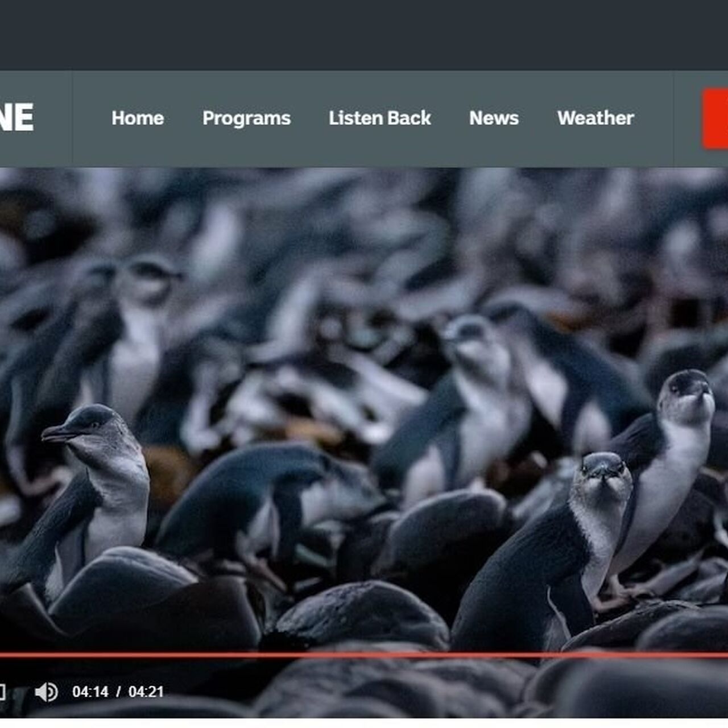Open the Home page

[x=138, y=118]
